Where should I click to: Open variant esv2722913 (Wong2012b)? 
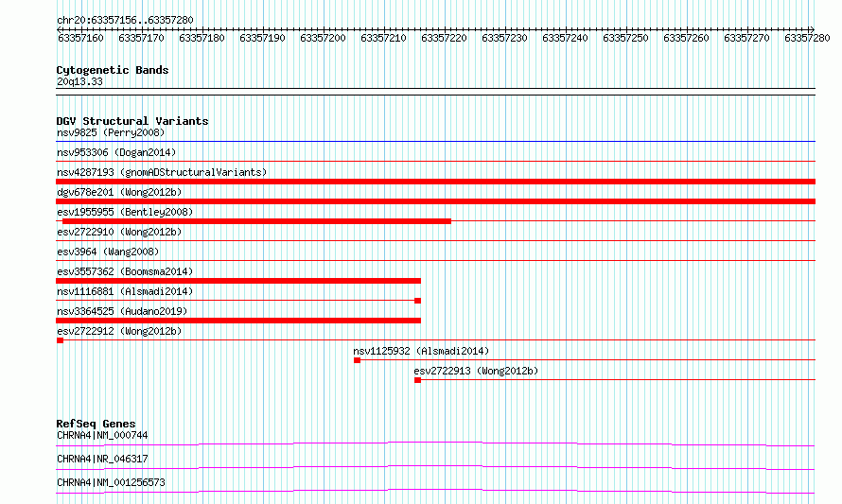(x=476, y=371)
